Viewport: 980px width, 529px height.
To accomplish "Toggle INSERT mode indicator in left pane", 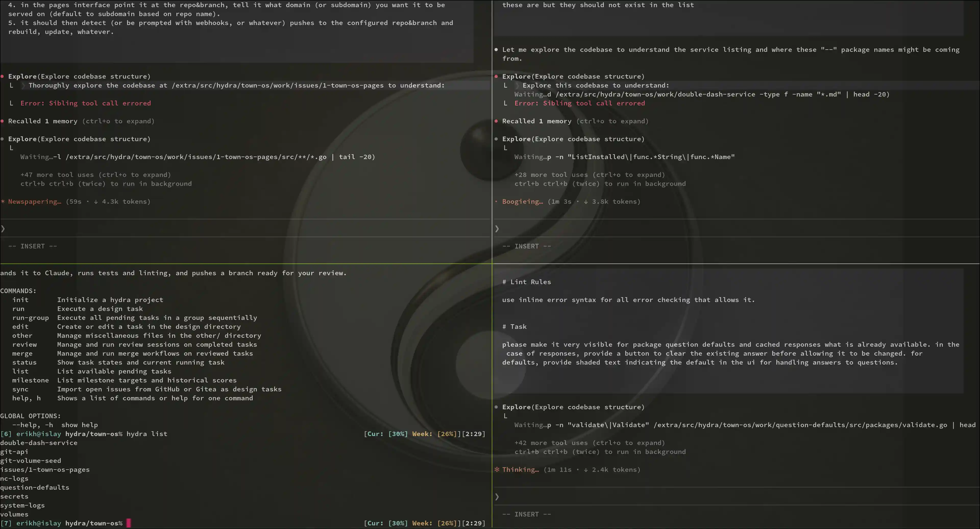I will (32, 246).
